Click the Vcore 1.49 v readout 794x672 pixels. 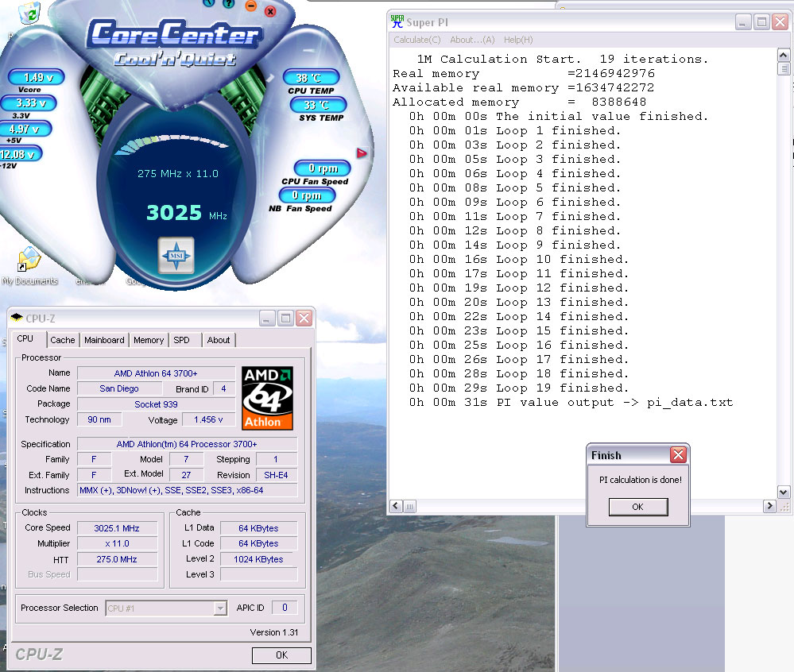click(37, 77)
